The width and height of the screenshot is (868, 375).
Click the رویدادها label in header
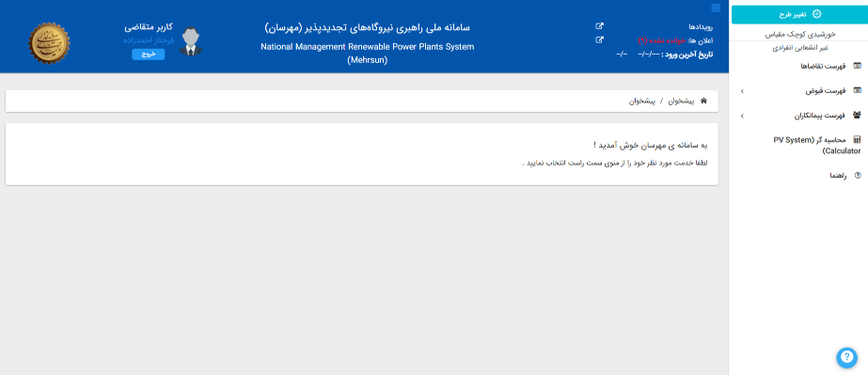701,26
